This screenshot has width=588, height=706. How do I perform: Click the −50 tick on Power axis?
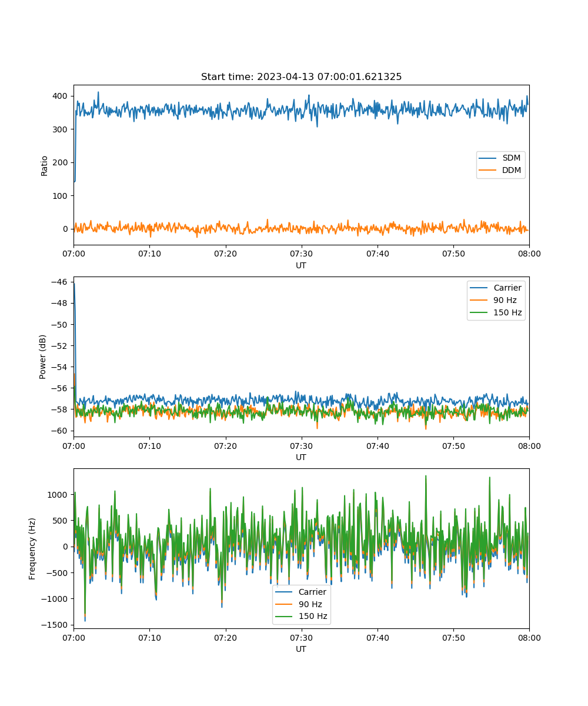[x=59, y=324]
